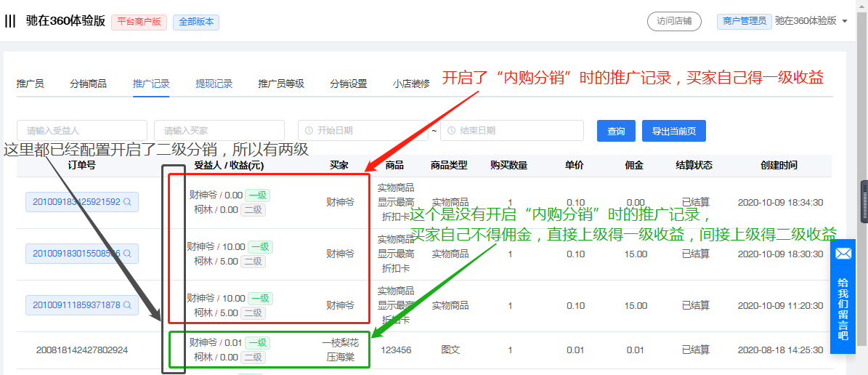868x375 pixels.
Task: Click the 受益人 / 收益(元) column header
Action: [x=230, y=165]
